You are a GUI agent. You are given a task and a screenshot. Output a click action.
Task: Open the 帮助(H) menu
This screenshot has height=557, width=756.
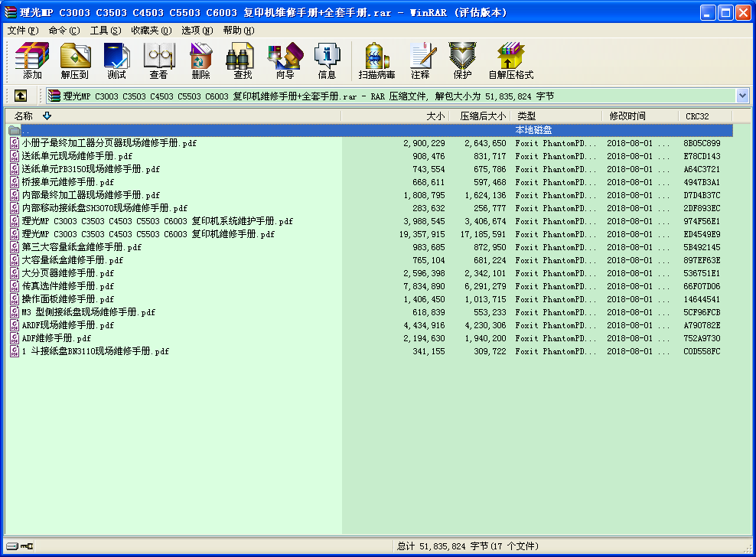[x=239, y=31]
